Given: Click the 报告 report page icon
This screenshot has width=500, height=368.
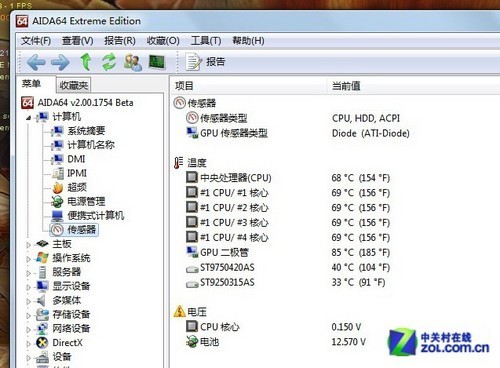Looking at the screenshot, I should pos(193,62).
